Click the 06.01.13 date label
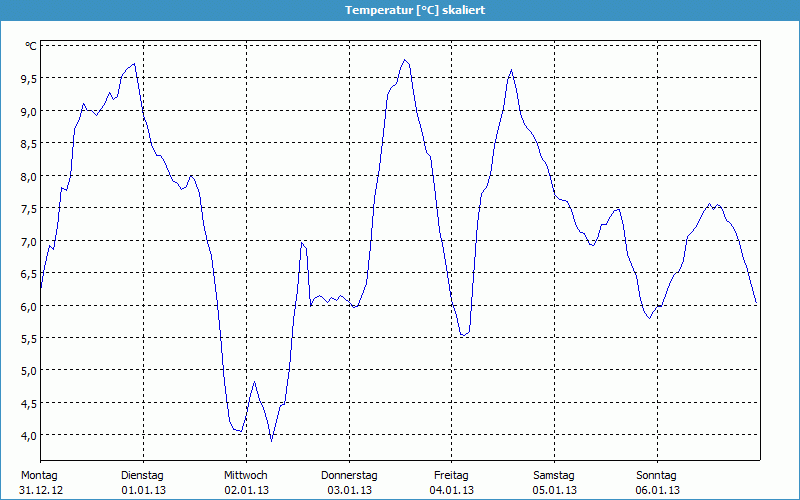Viewport: 800px width, 500px height. coord(657,490)
